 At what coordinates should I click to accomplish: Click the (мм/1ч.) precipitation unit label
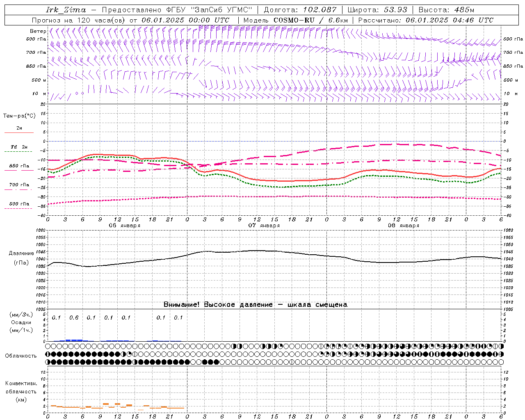[x=21, y=331]
